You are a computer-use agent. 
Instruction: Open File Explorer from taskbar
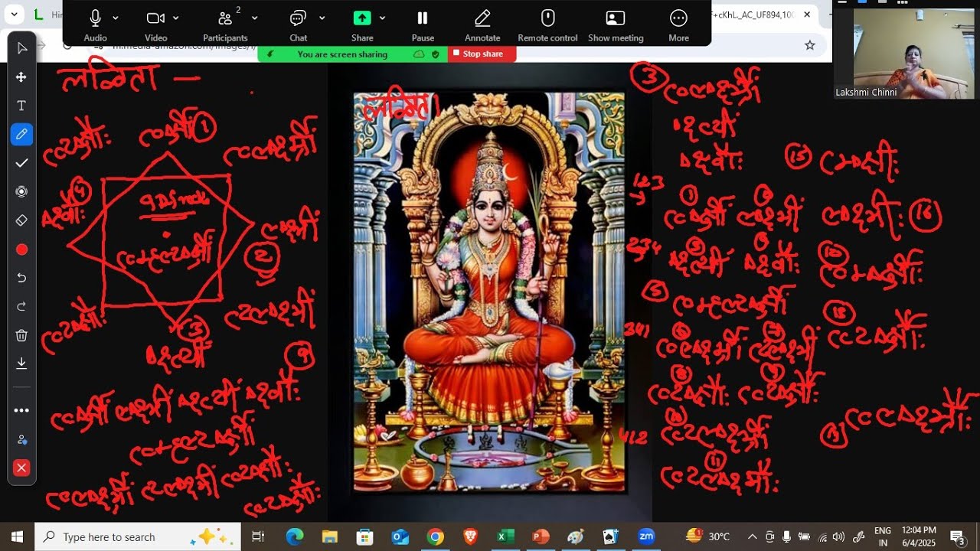[x=330, y=536]
